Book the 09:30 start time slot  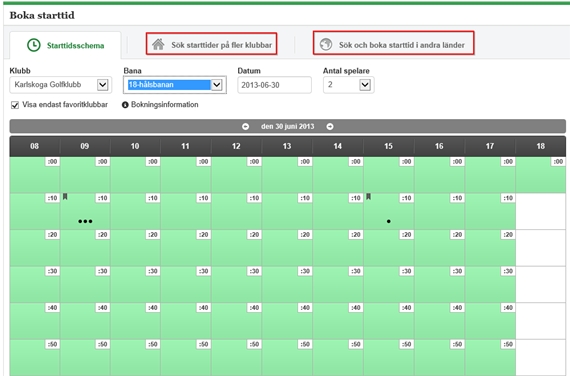coord(85,284)
